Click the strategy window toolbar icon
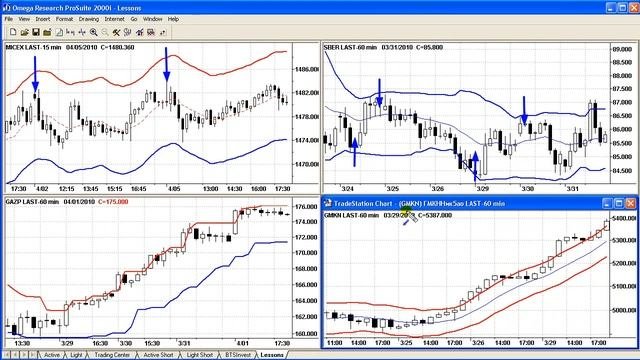The image size is (640, 360). (151, 32)
